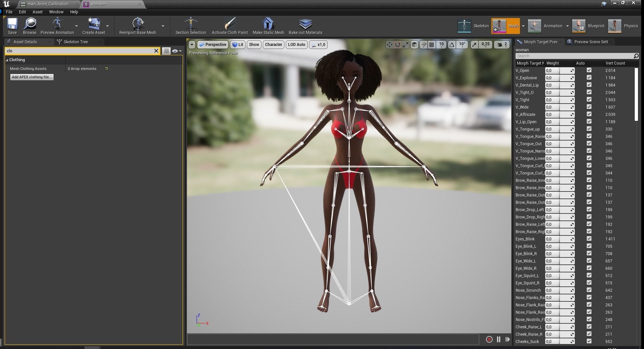Open Reimport Base Mesh dropdown arrow
This screenshot has width=644, height=349.
163,26
